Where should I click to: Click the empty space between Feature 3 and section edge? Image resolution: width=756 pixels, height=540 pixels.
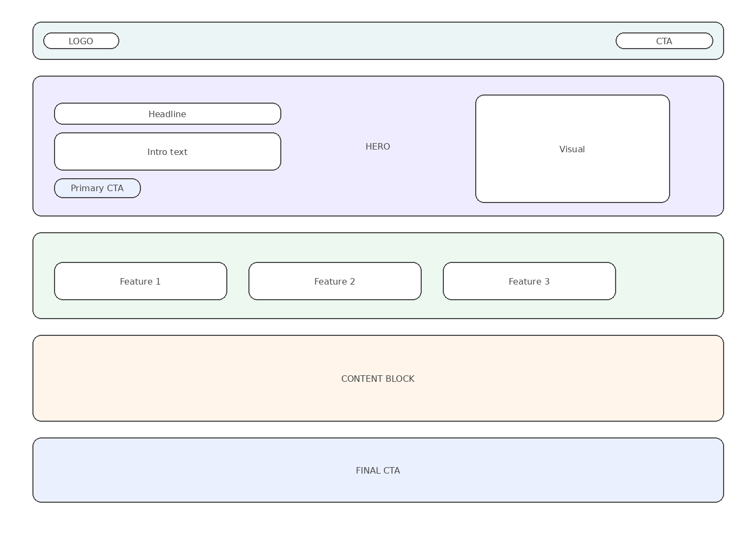point(670,281)
